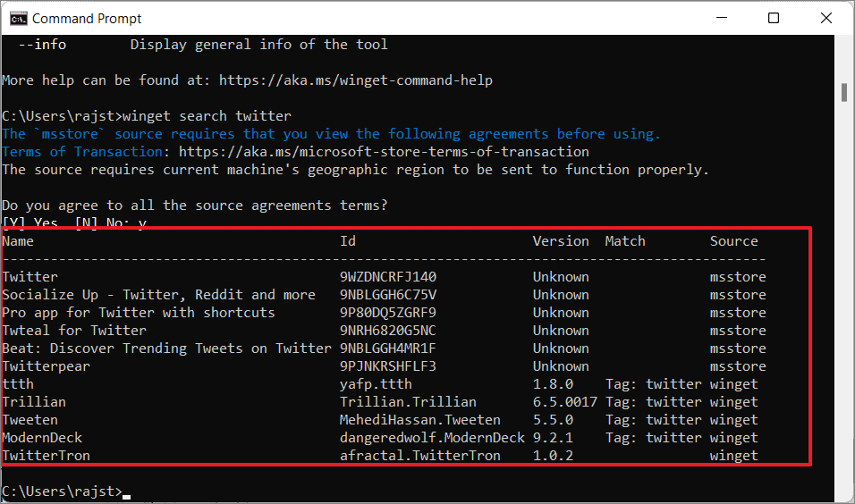Click the Id MehediHassan.Tweeten

(420, 420)
